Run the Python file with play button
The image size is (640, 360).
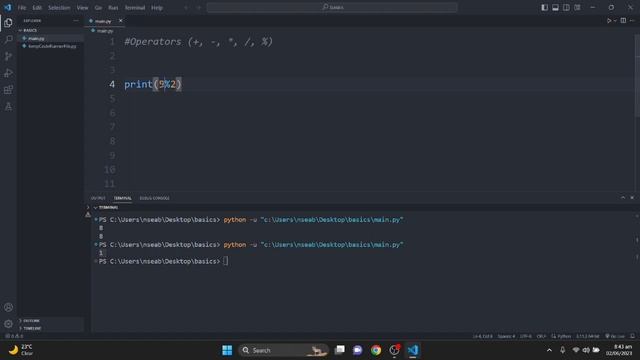pyautogui.click(x=609, y=20)
